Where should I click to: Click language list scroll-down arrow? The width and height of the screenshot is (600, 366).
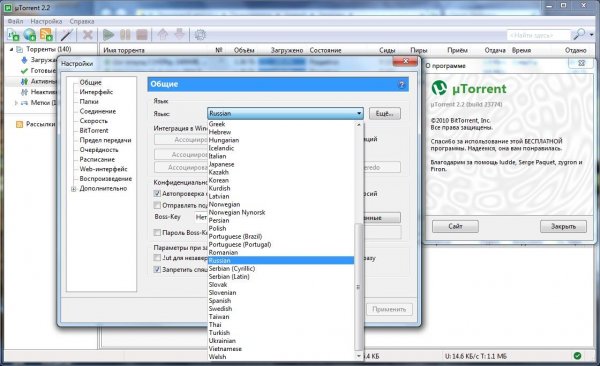pyautogui.click(x=359, y=356)
